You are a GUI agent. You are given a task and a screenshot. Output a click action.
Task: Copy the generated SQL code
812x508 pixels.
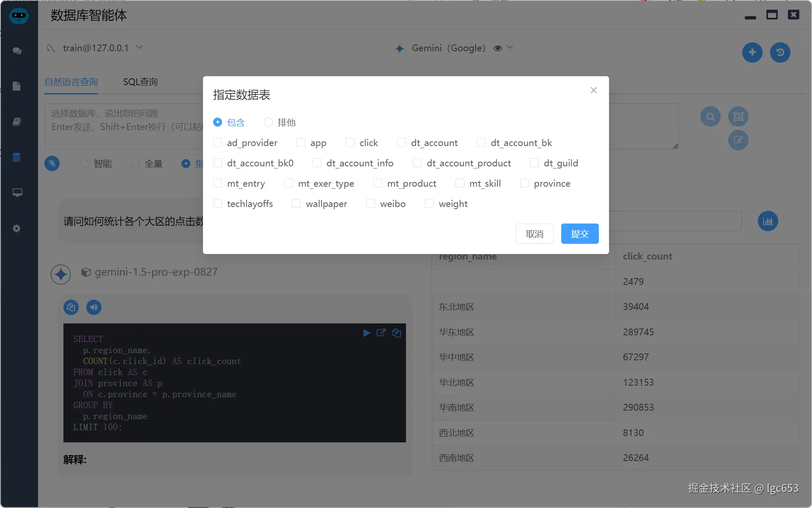pyautogui.click(x=397, y=333)
